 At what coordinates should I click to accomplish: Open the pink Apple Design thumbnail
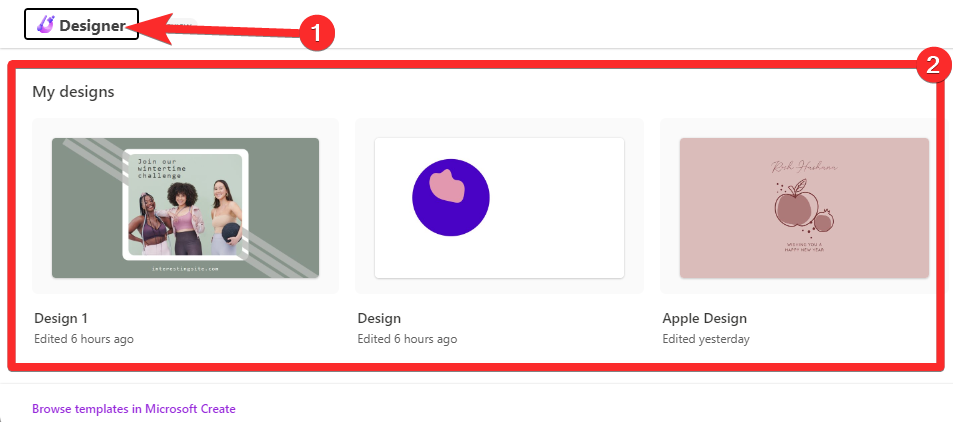[804, 207]
